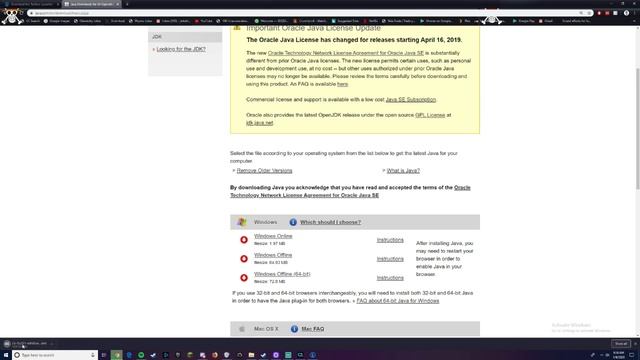This screenshot has height=360, width=640.
Task: Open FAQ about 64-bit Java for Windows
Action: point(398,301)
